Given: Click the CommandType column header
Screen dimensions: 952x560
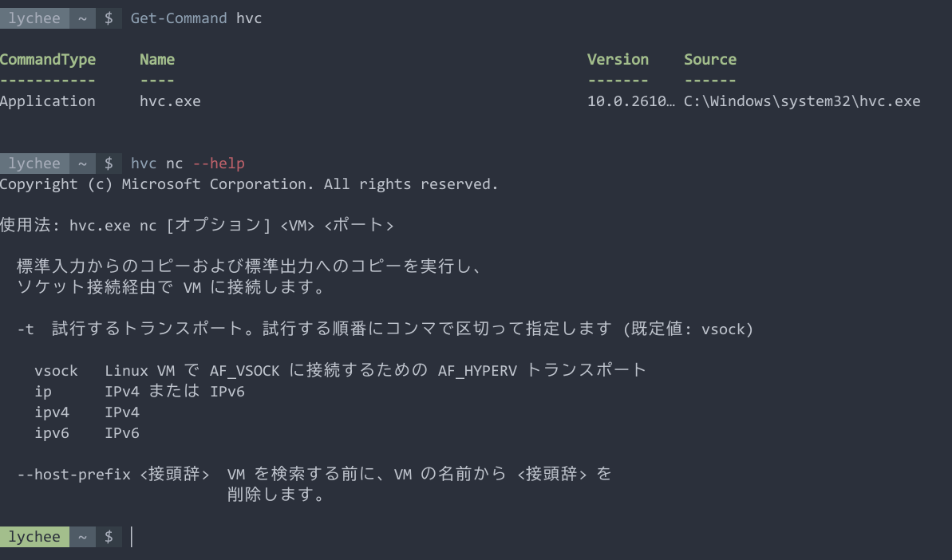Looking at the screenshot, I should coord(48,60).
